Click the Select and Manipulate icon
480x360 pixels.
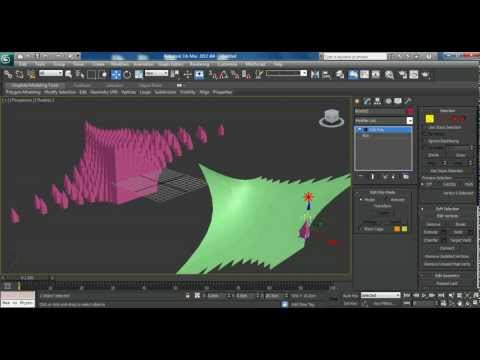point(187,74)
